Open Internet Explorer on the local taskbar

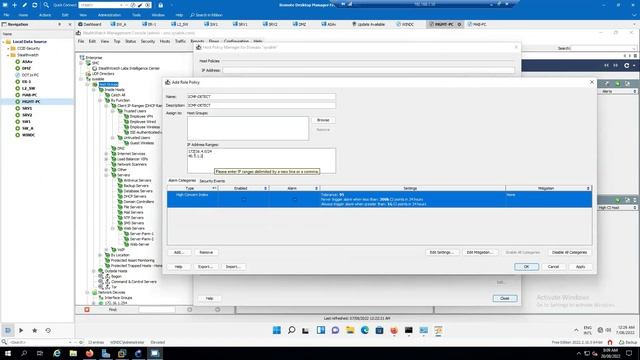coord(57,353)
